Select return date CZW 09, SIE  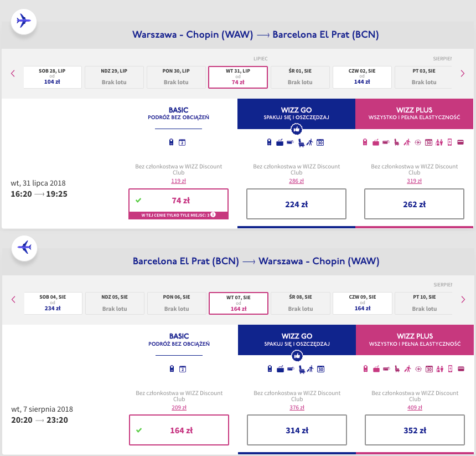363,303
